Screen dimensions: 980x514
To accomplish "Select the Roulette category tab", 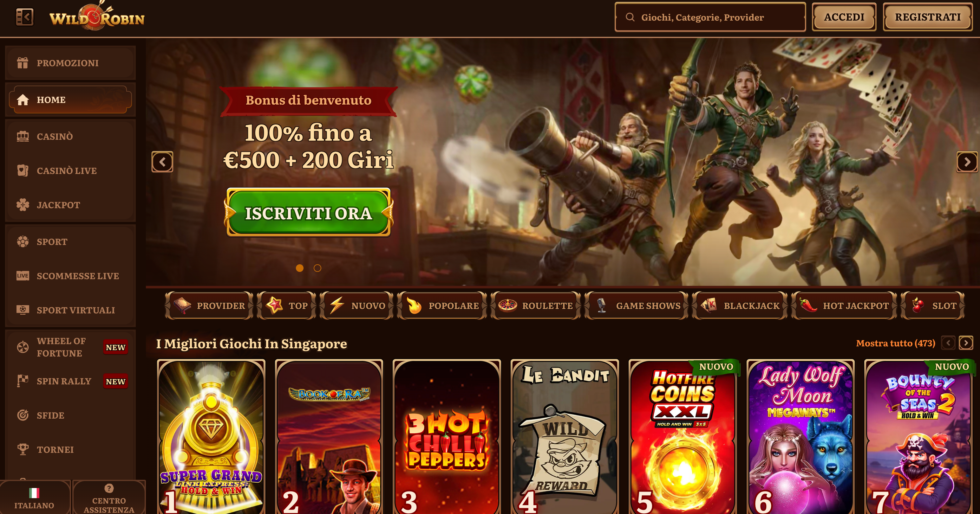I will tap(535, 306).
